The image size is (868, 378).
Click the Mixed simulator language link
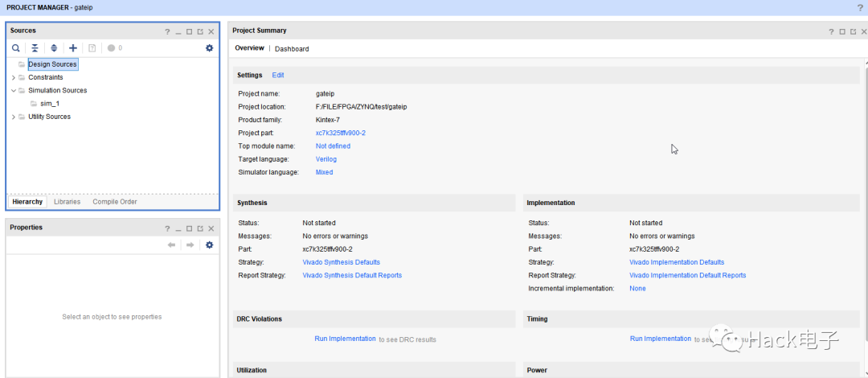(x=324, y=172)
